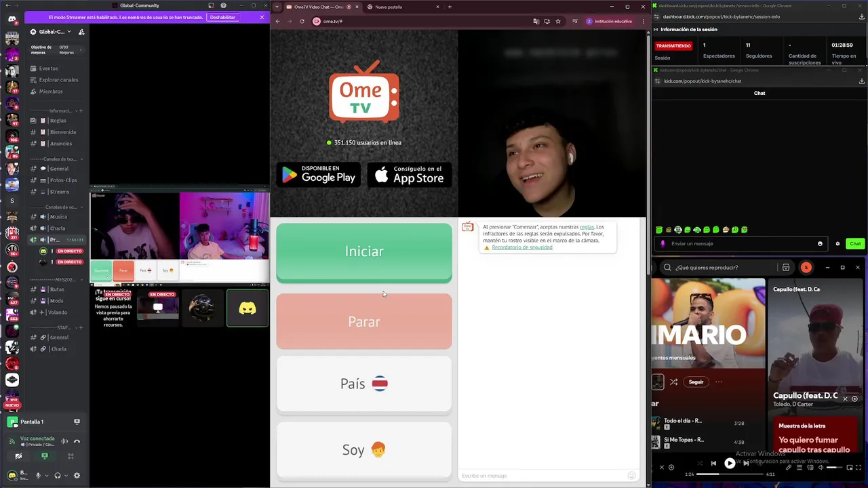
Task: Open Recordatorio de seguridad link
Action: tap(522, 247)
